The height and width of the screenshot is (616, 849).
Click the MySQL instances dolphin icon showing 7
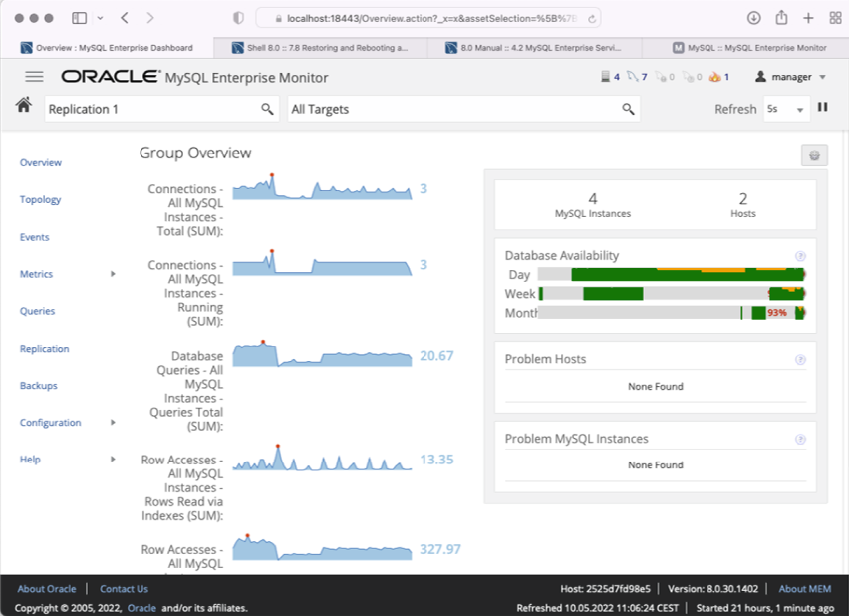(633, 77)
